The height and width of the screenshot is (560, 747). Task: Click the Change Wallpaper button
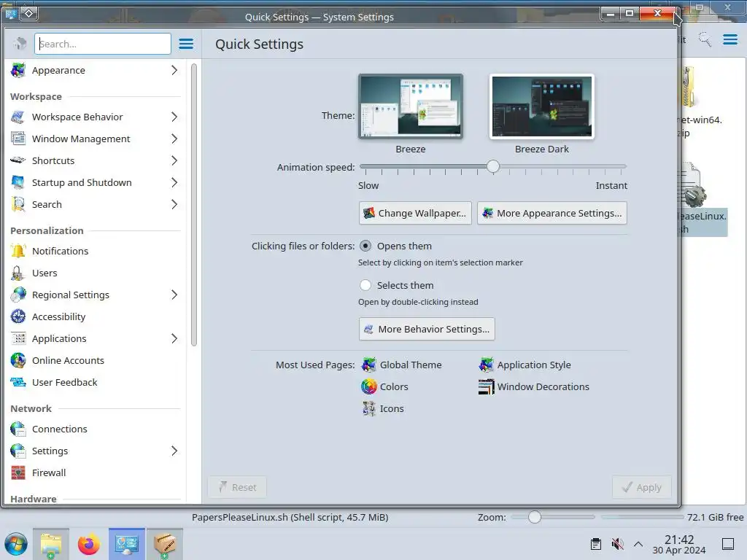(x=415, y=213)
